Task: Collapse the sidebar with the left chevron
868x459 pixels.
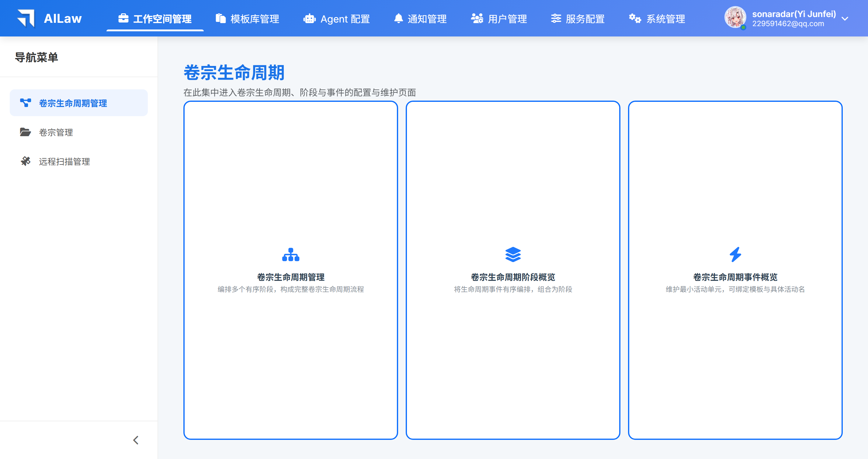Action: [x=136, y=440]
